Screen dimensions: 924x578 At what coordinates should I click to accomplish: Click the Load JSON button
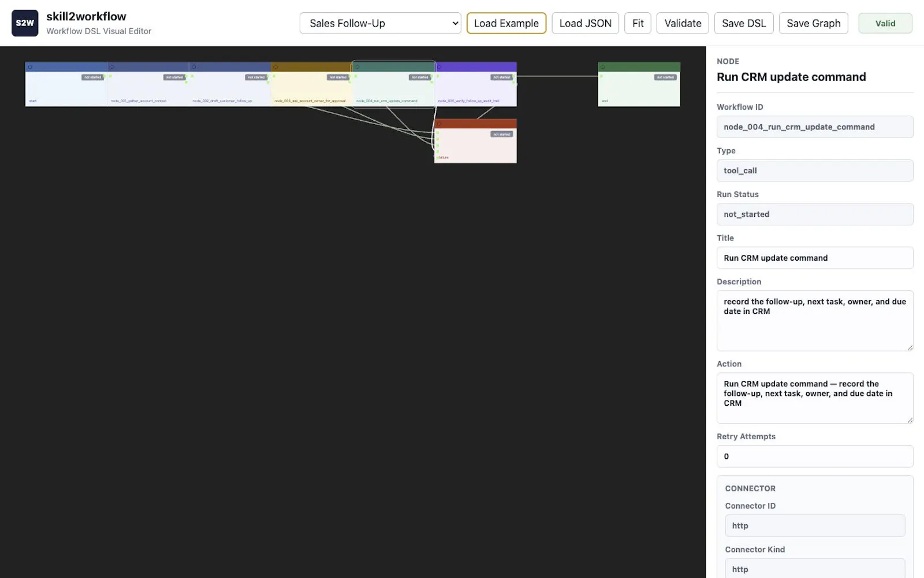click(x=585, y=23)
